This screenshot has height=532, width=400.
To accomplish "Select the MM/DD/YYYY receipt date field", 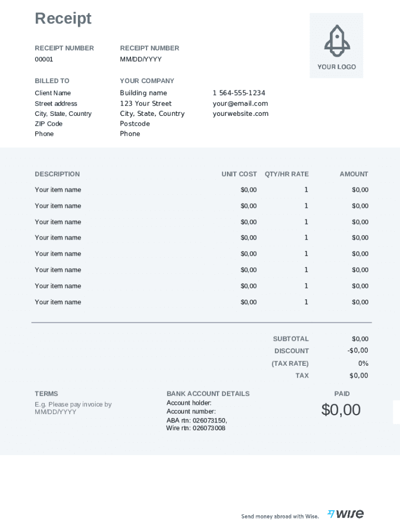I will [x=141, y=59].
